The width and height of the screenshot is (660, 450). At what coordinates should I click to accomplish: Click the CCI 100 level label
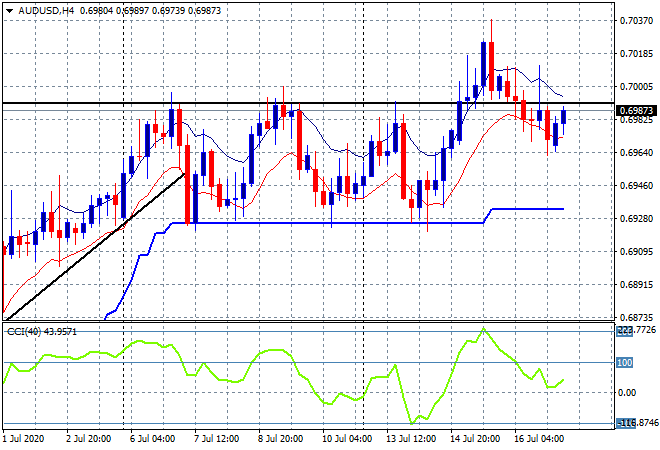click(625, 362)
